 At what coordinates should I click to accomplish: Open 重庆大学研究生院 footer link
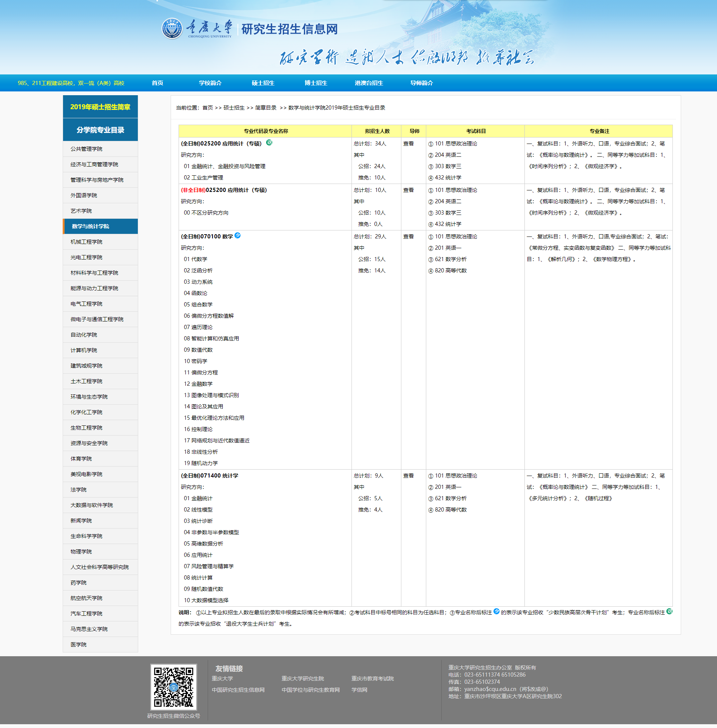pyautogui.click(x=303, y=679)
